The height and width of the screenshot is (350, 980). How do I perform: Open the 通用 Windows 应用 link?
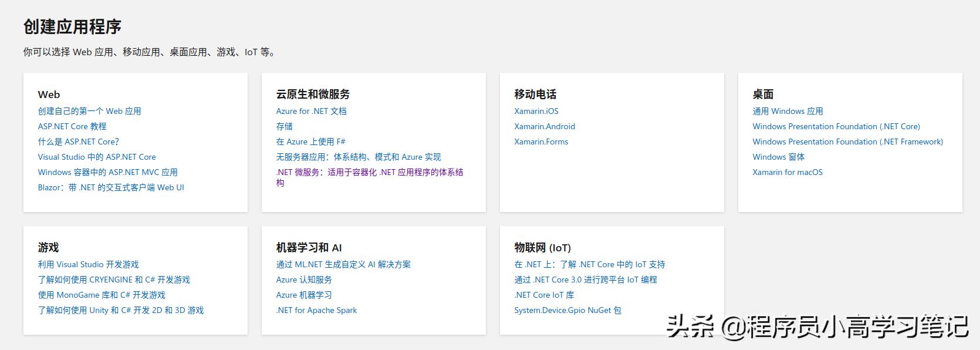coord(788,111)
